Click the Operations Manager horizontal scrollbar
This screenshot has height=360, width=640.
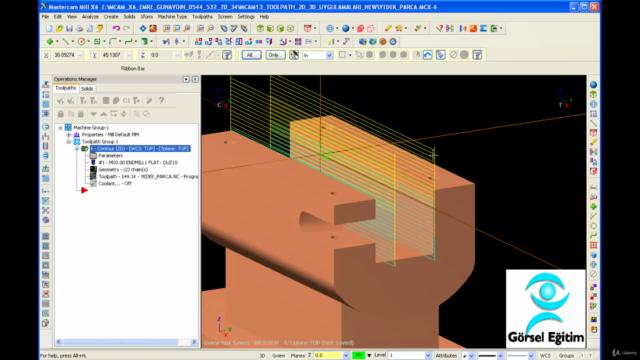[x=127, y=342]
